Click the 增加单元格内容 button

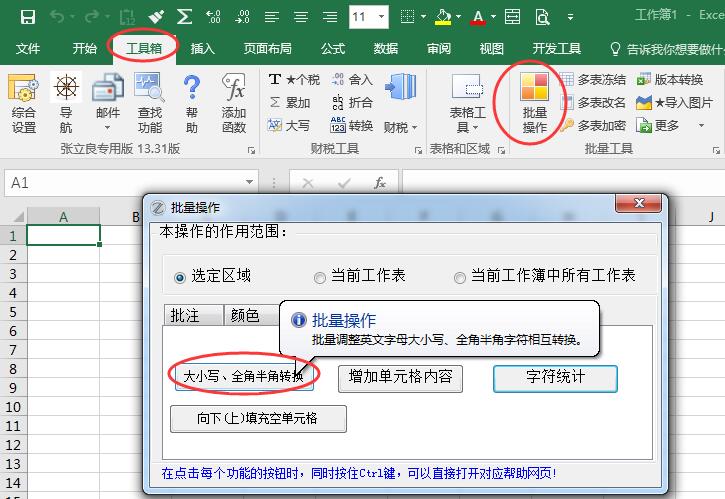tap(400, 377)
